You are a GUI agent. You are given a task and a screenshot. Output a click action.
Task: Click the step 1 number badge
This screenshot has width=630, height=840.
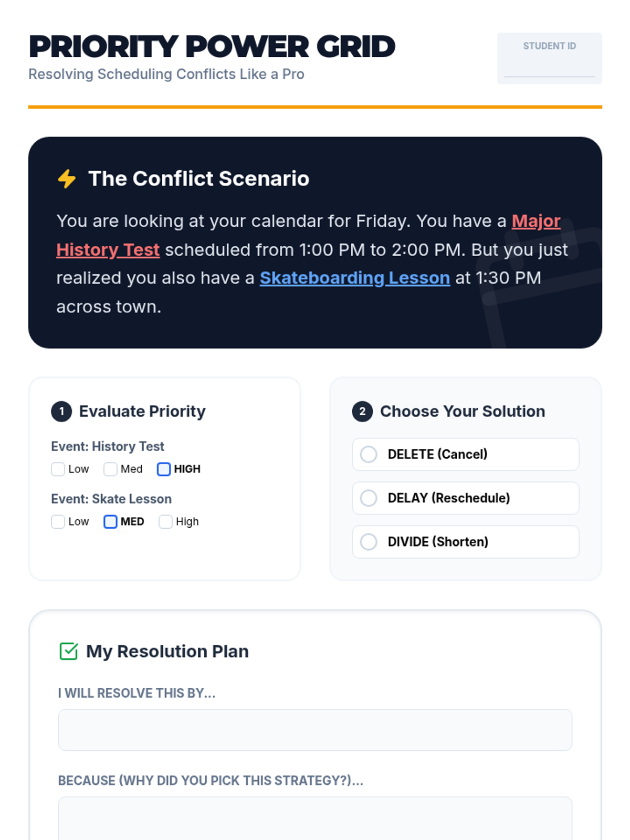point(61,412)
